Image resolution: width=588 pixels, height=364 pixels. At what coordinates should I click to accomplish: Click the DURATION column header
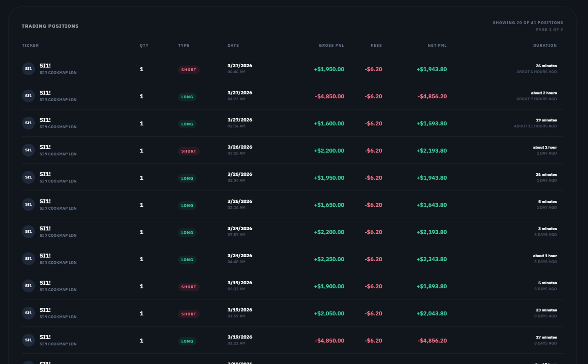(545, 45)
